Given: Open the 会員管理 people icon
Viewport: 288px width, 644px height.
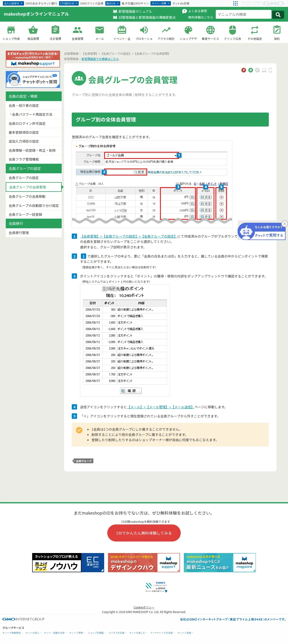Looking at the screenshot, I should 78,30.
